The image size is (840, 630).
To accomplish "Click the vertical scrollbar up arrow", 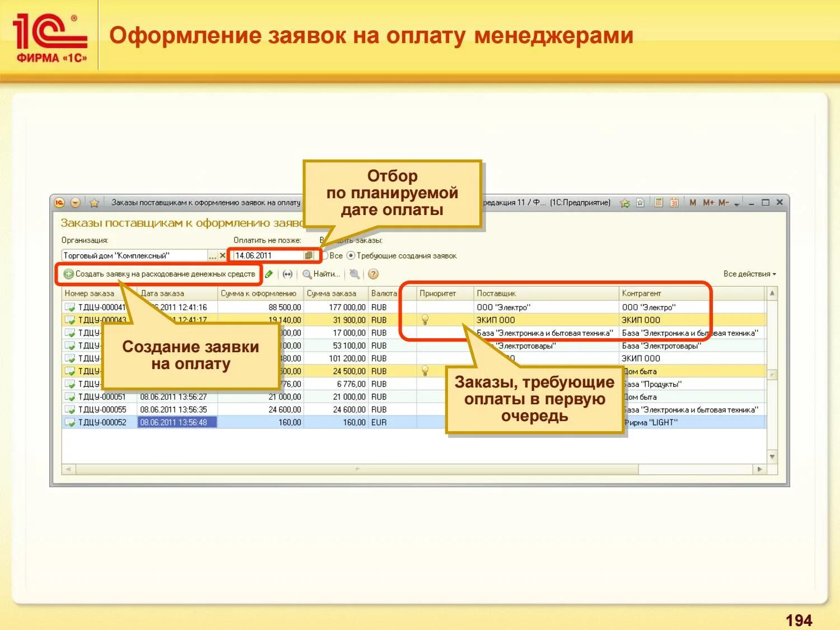I will click(772, 293).
